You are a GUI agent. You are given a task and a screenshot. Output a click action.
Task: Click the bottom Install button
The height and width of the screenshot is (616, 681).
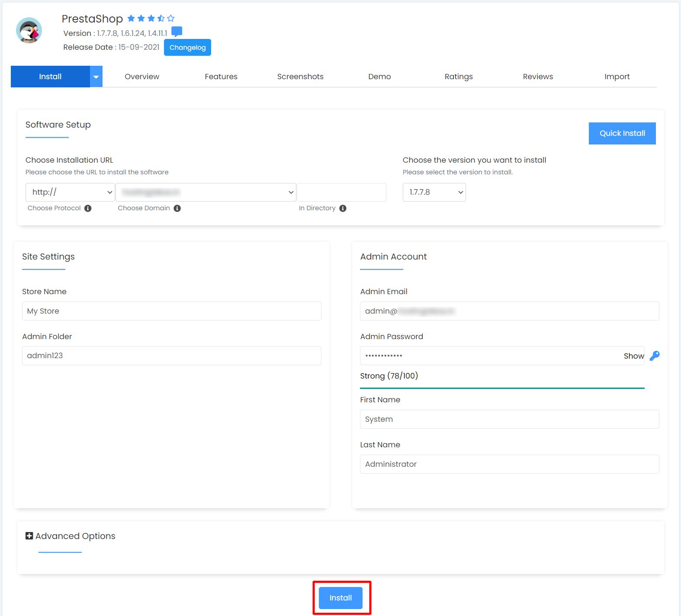[340, 598]
